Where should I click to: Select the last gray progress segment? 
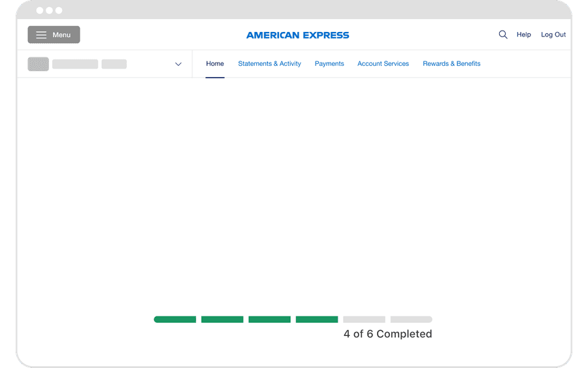[411, 320]
